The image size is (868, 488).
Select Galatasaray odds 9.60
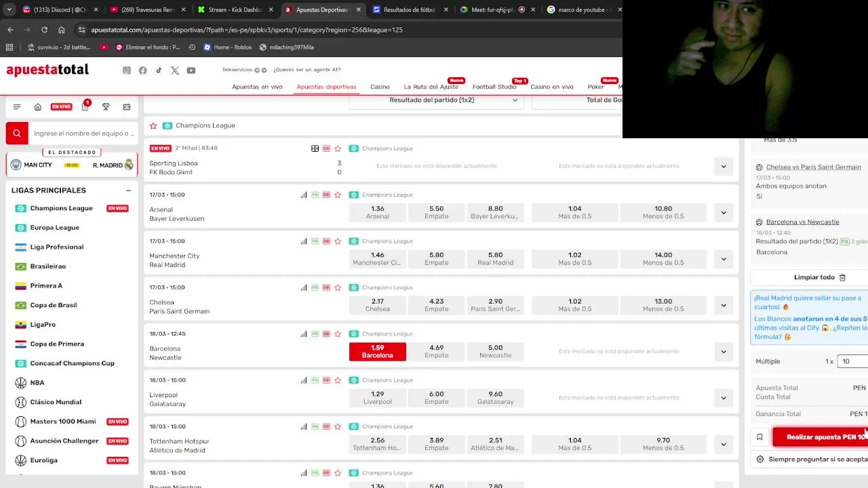tap(495, 398)
